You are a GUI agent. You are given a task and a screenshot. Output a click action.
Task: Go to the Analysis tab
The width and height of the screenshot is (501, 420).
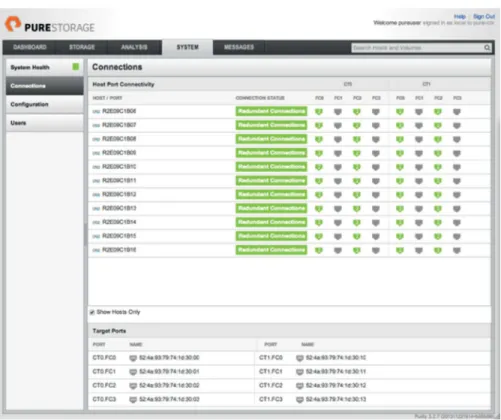134,47
